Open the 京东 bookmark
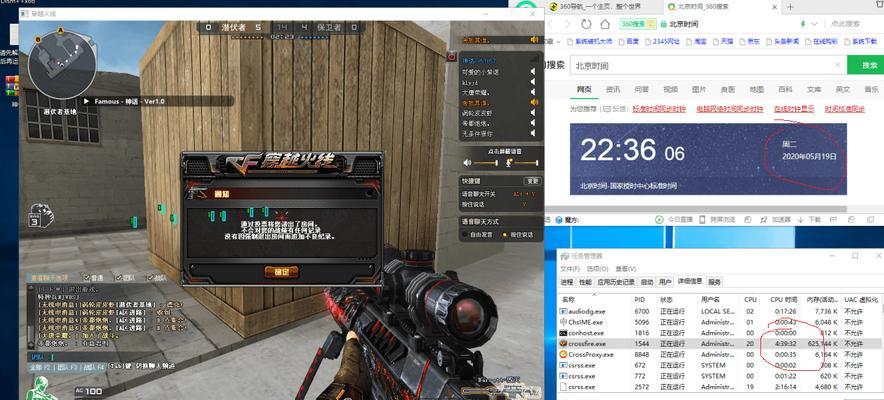884x400 pixels. tap(750, 41)
